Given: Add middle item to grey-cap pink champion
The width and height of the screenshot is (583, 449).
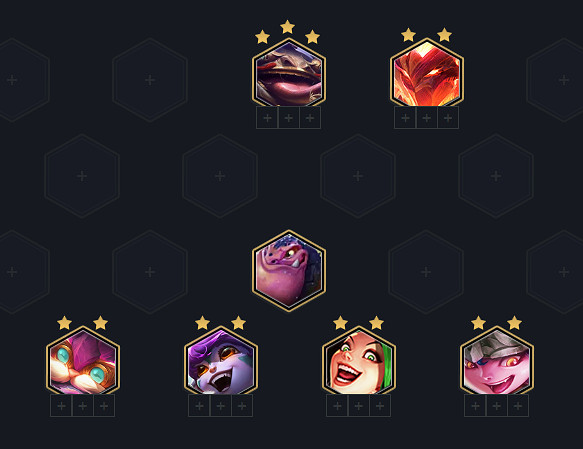Looking at the screenshot, I should coord(496,406).
